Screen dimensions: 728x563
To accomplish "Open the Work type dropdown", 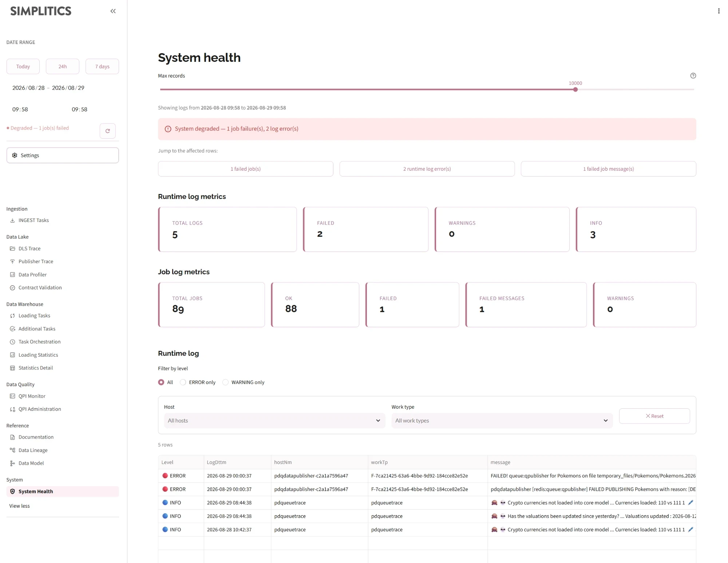I will (x=502, y=420).
